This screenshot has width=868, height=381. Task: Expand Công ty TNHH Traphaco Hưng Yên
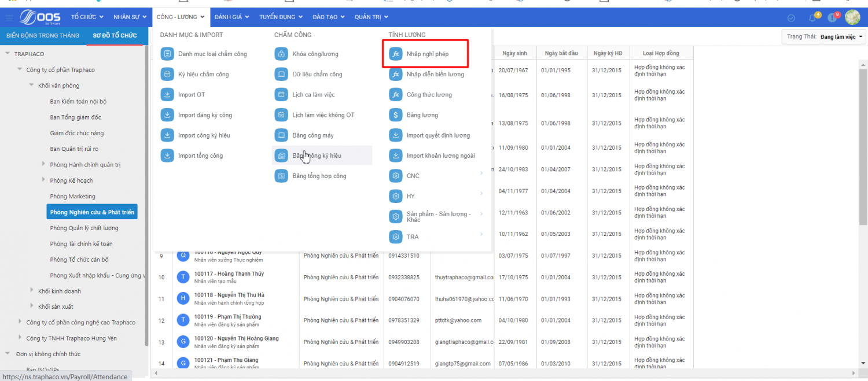(x=20, y=338)
